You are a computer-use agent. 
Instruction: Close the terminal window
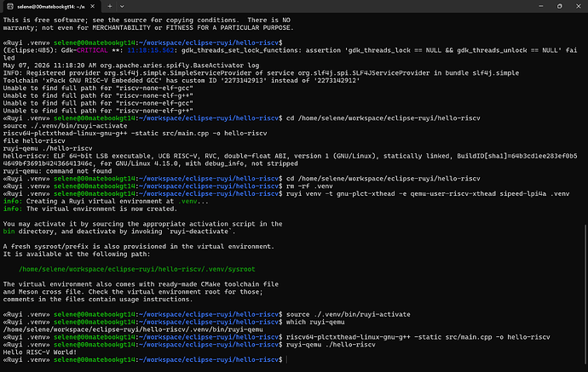579,6
